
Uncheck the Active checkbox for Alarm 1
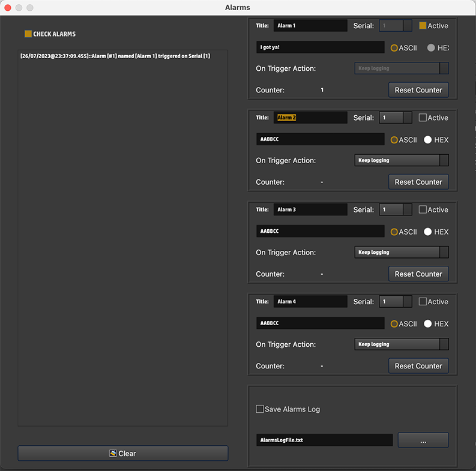(x=423, y=26)
